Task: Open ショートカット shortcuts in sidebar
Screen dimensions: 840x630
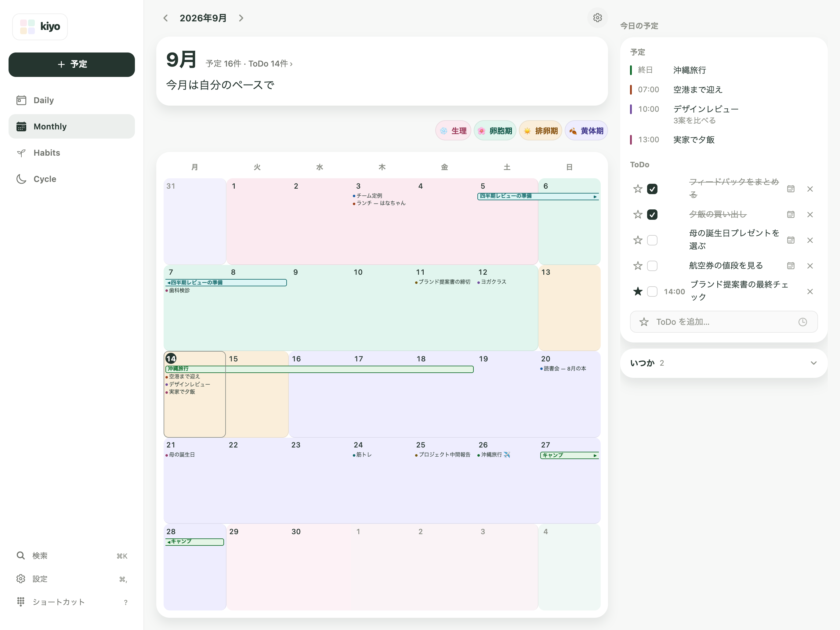Action: point(72,602)
